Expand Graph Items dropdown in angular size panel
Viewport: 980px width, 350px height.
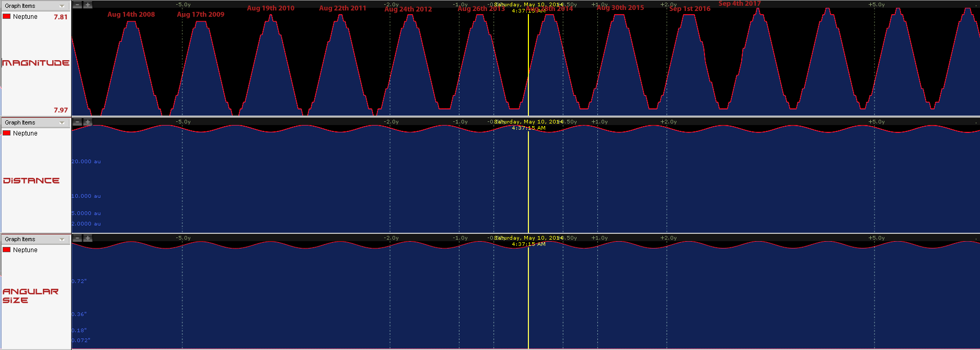[x=62, y=240]
